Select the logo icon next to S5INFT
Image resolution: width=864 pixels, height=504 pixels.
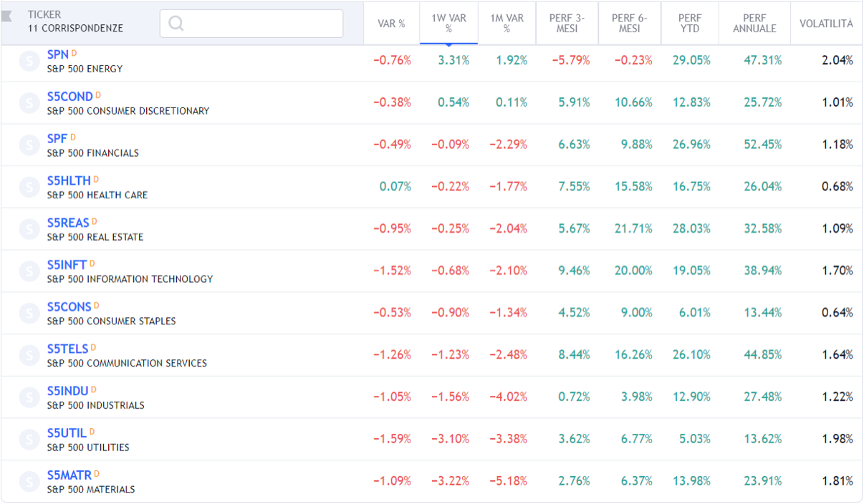coord(29,271)
